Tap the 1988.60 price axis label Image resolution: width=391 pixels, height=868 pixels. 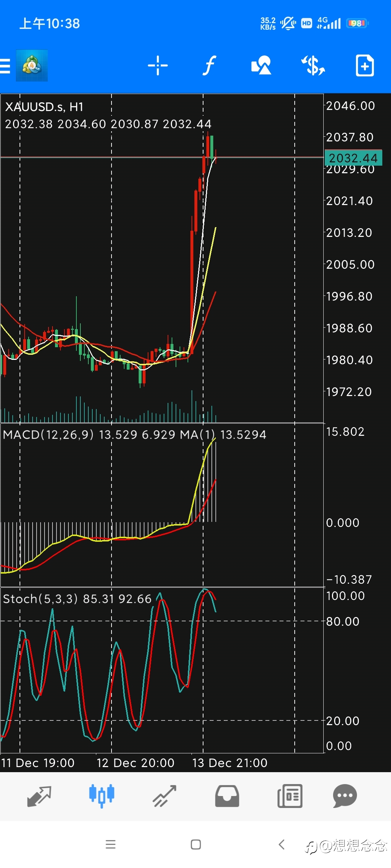pos(349,328)
